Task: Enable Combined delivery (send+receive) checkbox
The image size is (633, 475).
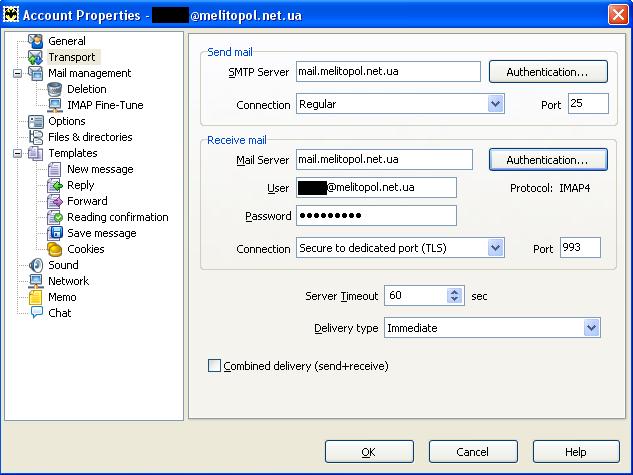Action: pyautogui.click(x=214, y=366)
